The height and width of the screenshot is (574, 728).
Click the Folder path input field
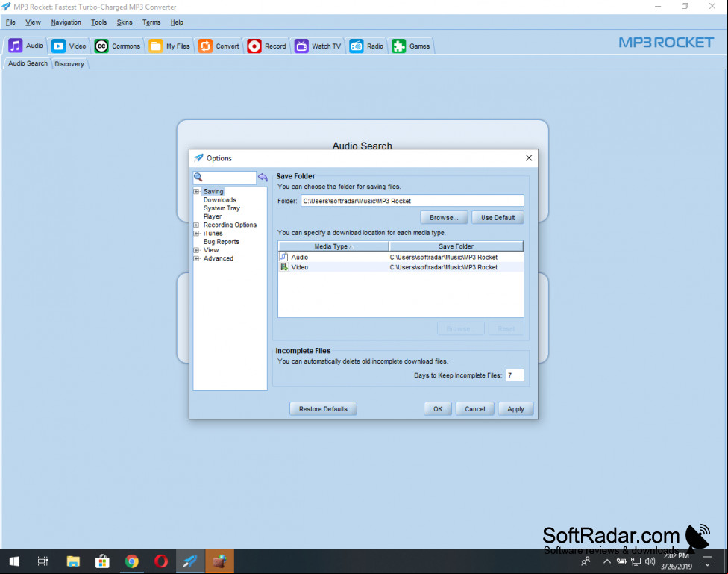coord(412,201)
